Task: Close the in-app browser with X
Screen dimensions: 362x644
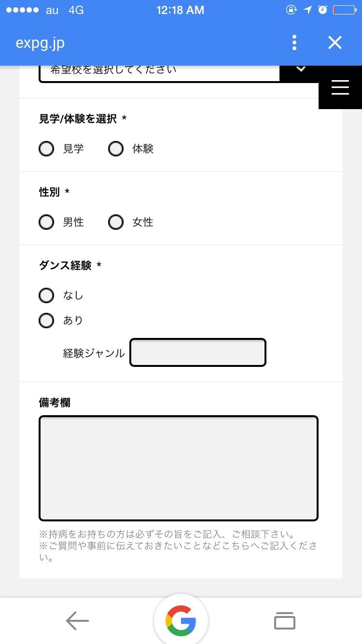Action: click(334, 43)
